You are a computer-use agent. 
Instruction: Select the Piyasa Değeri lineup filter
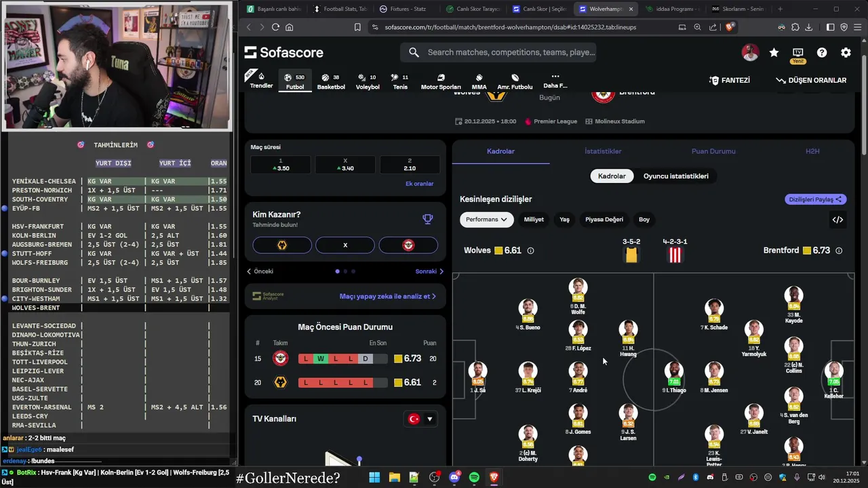(x=604, y=220)
